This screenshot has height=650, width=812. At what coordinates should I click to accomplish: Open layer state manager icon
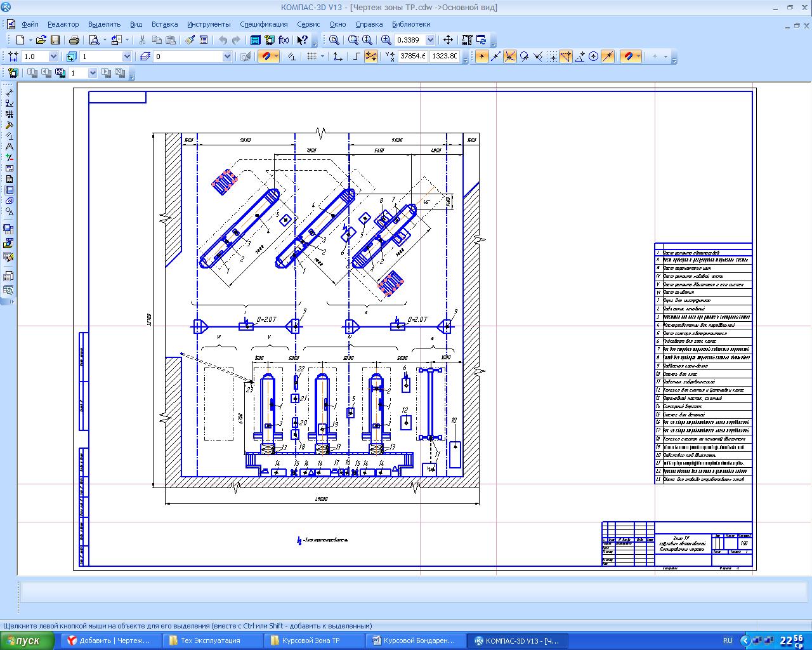145,56
